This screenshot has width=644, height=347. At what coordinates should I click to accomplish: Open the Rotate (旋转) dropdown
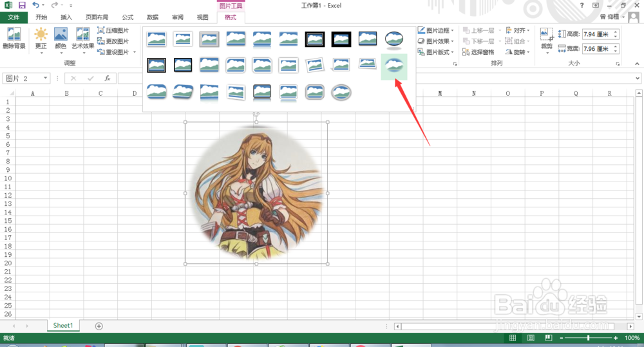click(518, 52)
